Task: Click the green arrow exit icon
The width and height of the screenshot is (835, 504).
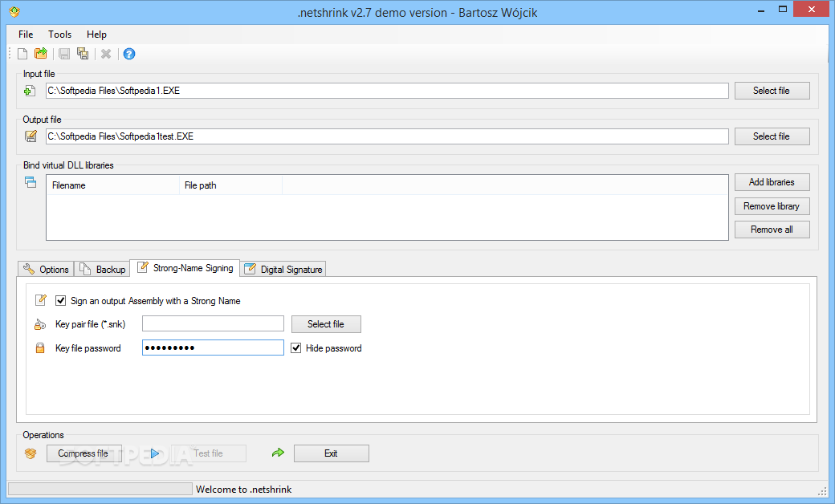Action: [x=278, y=453]
